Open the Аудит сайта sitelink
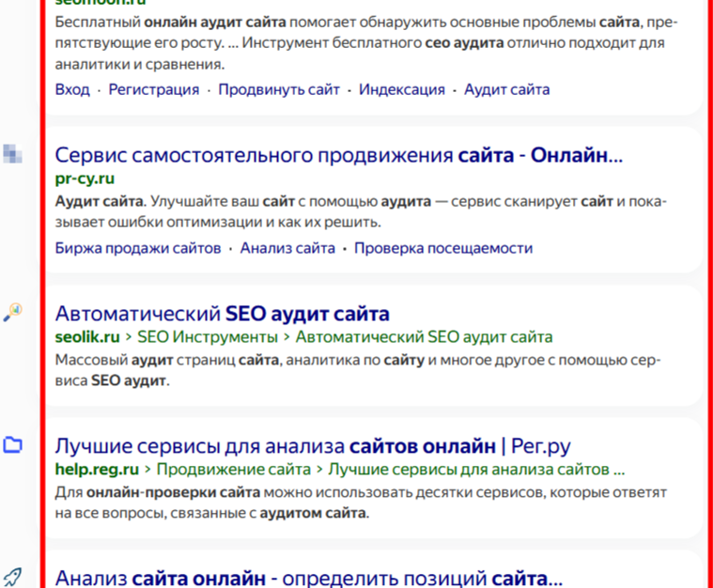The height and width of the screenshot is (588, 713). 506,89
